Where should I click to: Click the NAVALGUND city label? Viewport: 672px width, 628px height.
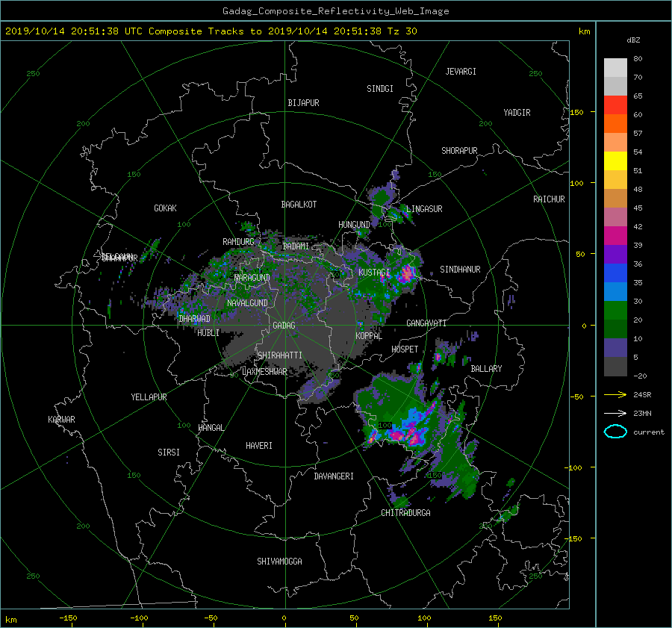tap(247, 302)
